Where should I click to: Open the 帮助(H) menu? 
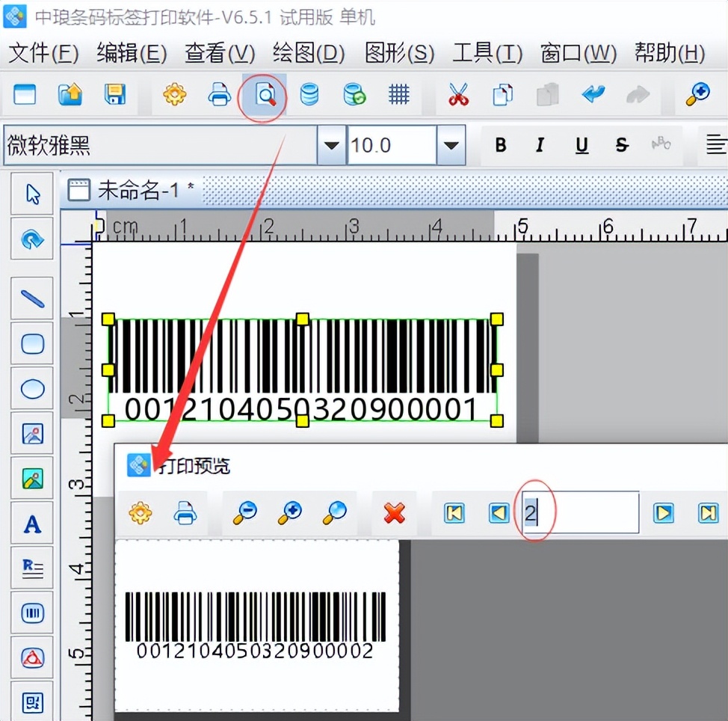pyautogui.click(x=670, y=53)
